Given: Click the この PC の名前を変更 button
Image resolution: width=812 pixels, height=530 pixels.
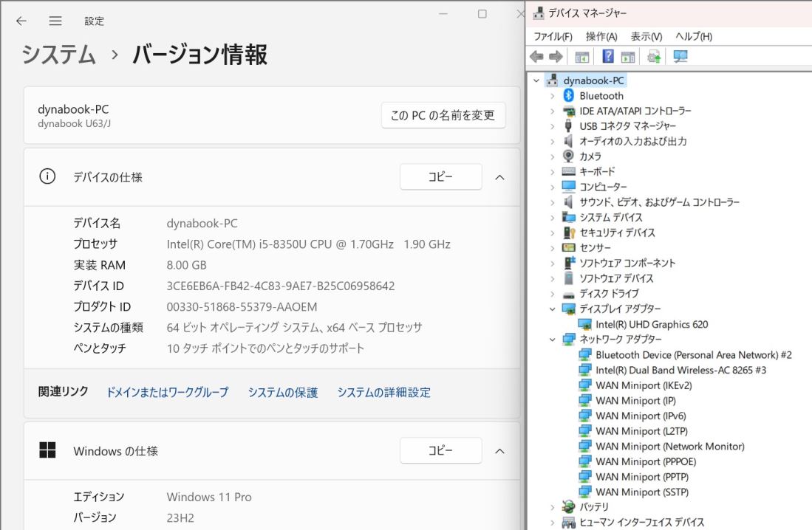Looking at the screenshot, I should tap(443, 115).
